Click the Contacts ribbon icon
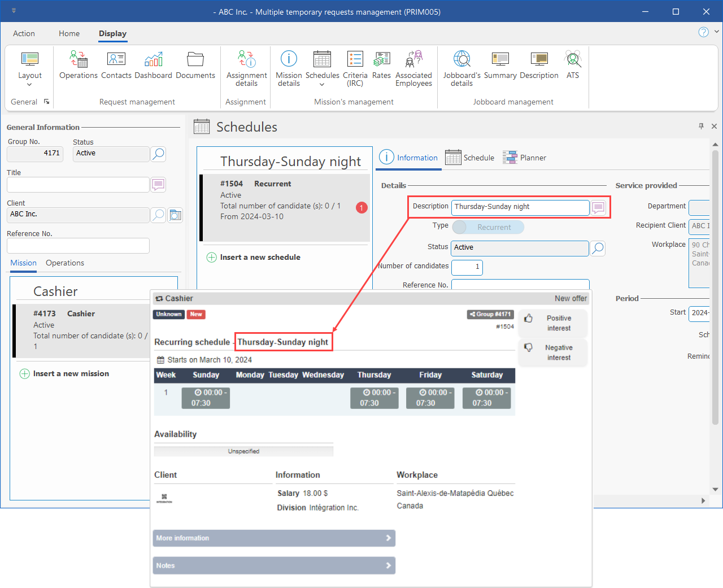 coord(116,59)
